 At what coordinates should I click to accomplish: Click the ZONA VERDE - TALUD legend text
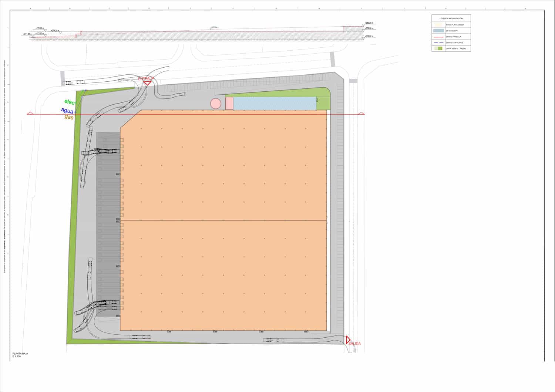click(456, 48)
